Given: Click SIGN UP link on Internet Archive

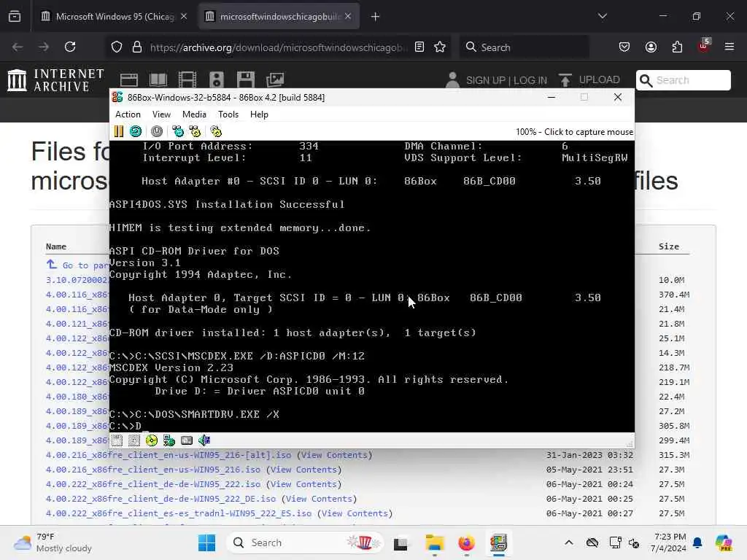Looking at the screenshot, I should tap(485, 80).
